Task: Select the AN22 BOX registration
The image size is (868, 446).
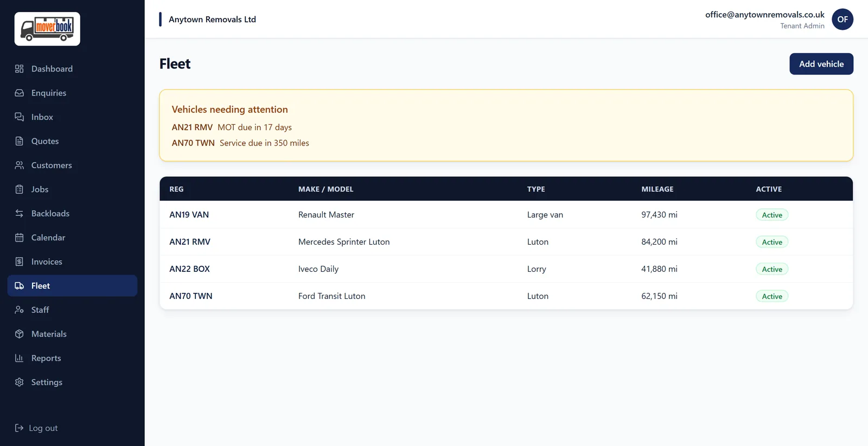Action: point(189,269)
